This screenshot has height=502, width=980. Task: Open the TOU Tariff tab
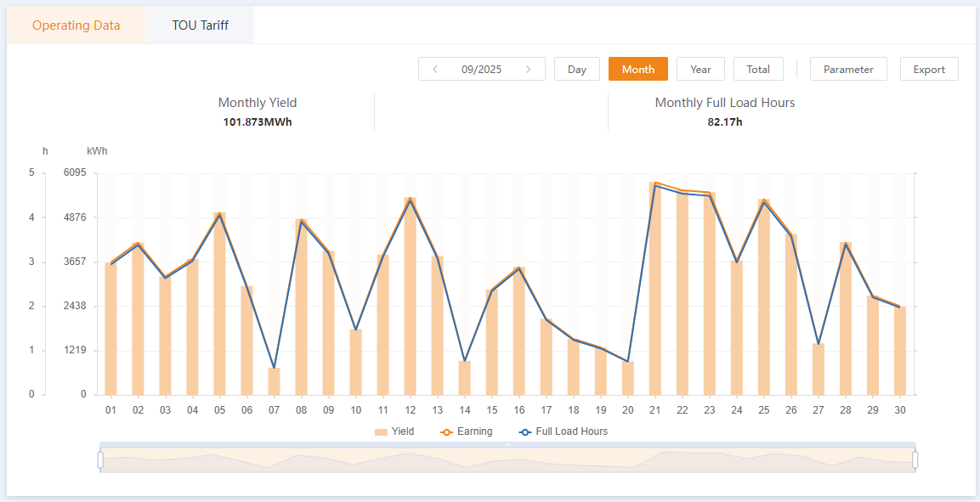[x=200, y=25]
